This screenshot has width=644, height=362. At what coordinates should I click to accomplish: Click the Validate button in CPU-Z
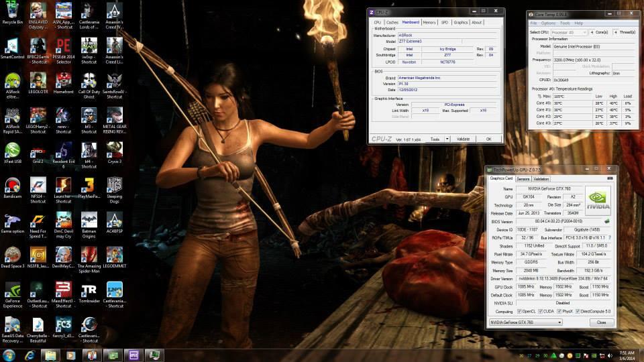(x=463, y=139)
